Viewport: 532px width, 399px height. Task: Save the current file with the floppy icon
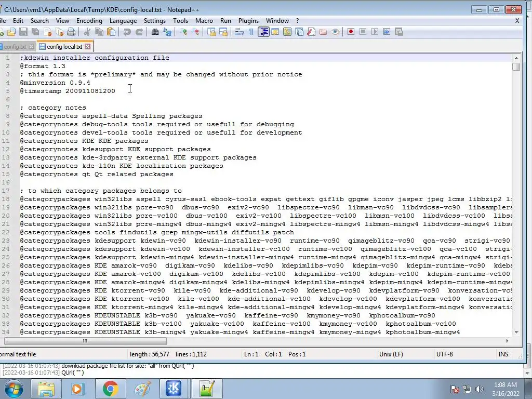(x=23, y=32)
